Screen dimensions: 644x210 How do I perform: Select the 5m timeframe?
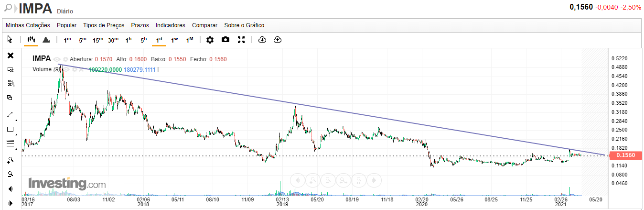[83, 40]
